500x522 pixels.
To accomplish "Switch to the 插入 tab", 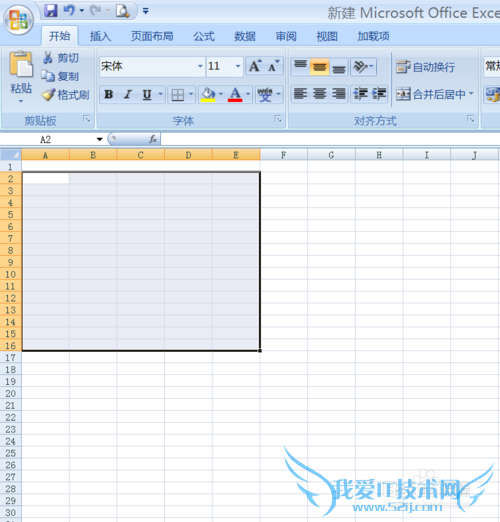I will (100, 36).
